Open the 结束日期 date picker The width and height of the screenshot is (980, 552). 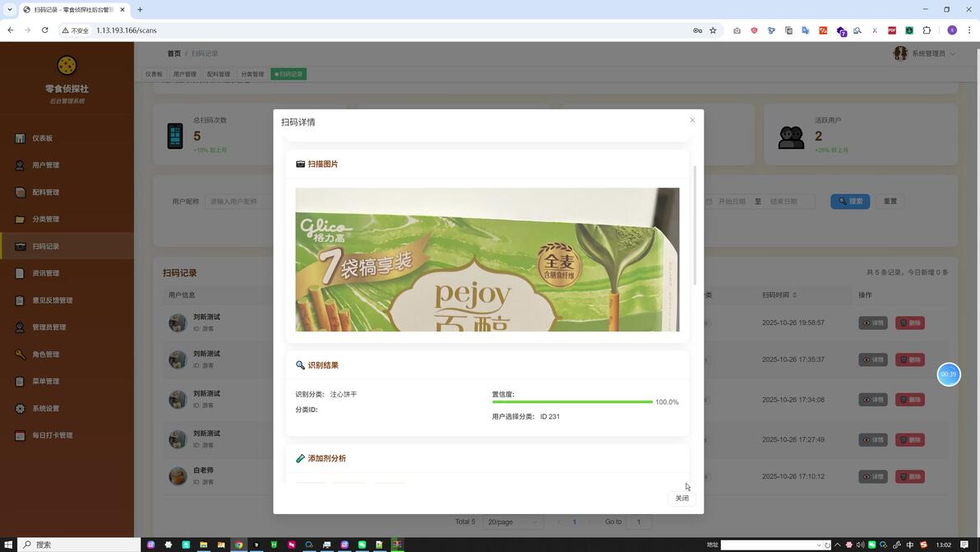pos(784,202)
